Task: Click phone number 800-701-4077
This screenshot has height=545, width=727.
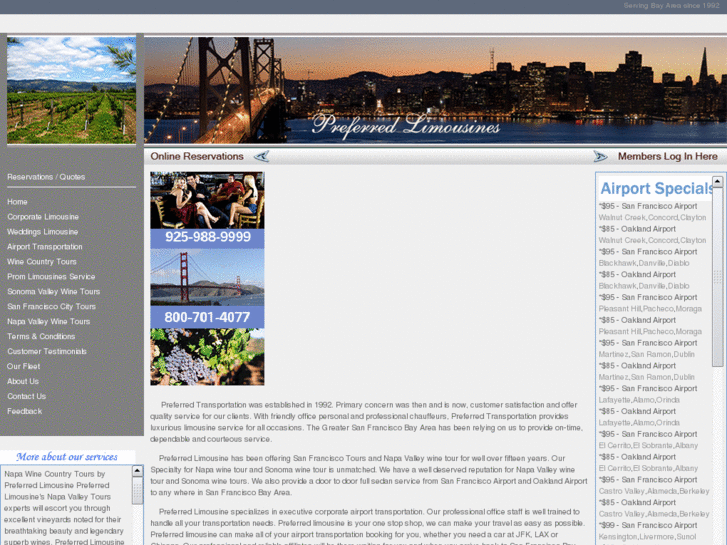Action: tap(207, 317)
